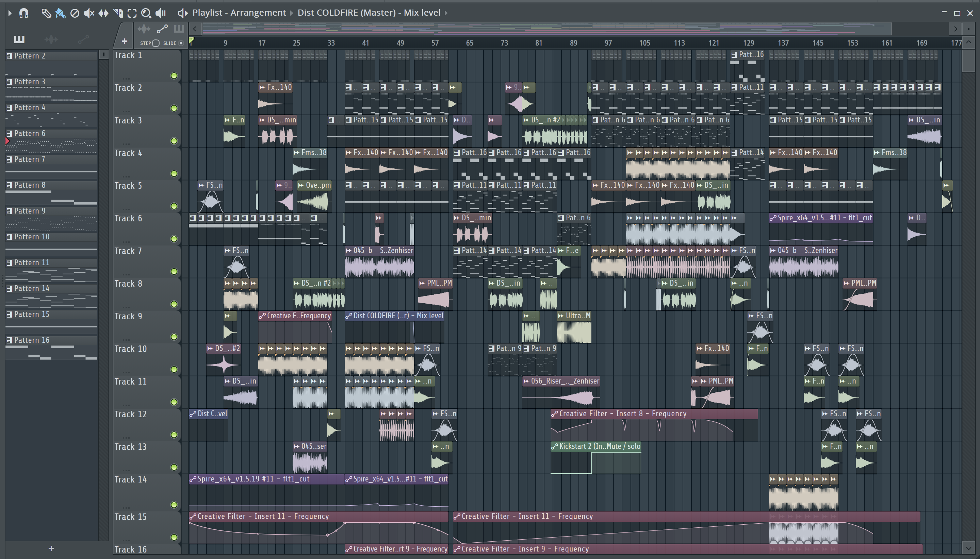Toggle the STEP editing checkbox
Screen dimensions: 980x559
point(156,43)
